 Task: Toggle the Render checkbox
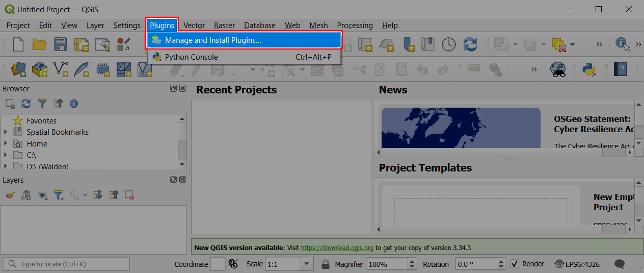coord(515,264)
